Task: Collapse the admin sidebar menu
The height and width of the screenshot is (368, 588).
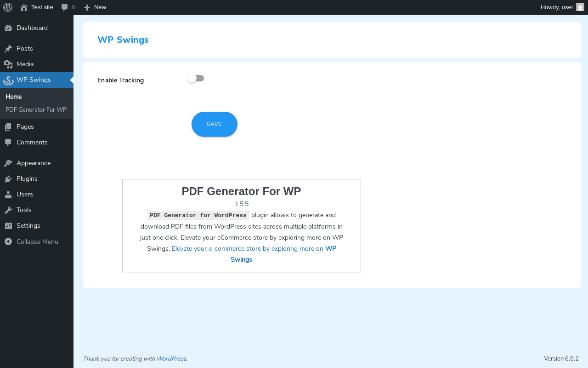Action: click(x=37, y=241)
